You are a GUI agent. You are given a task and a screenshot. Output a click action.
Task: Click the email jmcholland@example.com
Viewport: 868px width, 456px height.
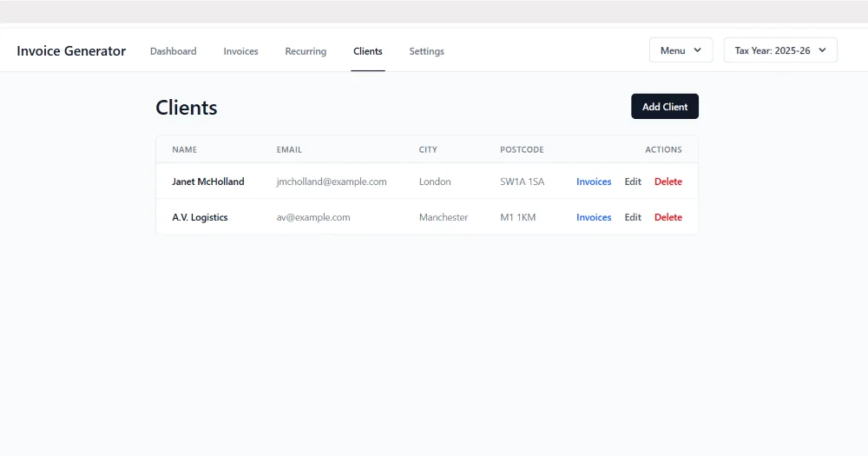click(332, 182)
